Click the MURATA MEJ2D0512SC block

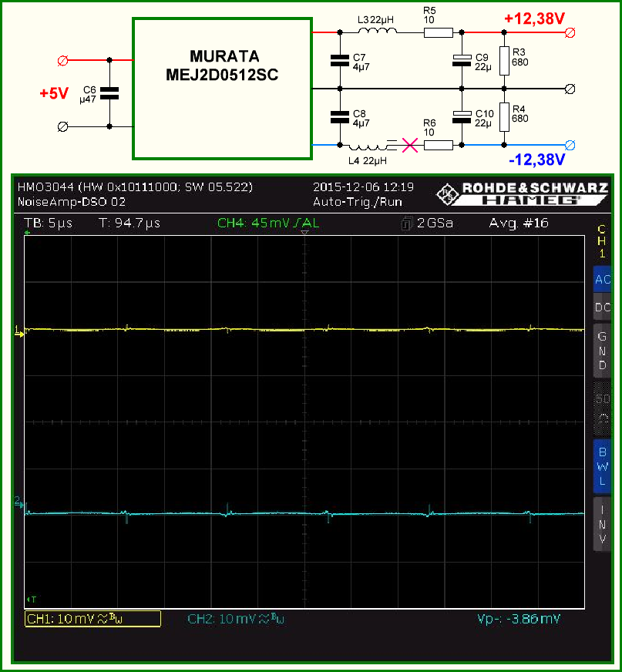(222, 89)
